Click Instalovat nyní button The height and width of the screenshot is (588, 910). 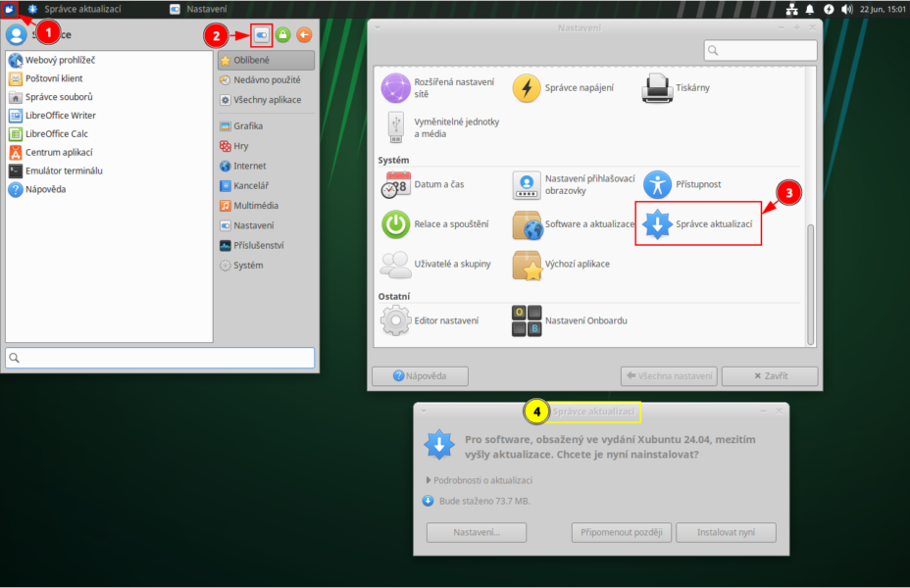click(726, 532)
